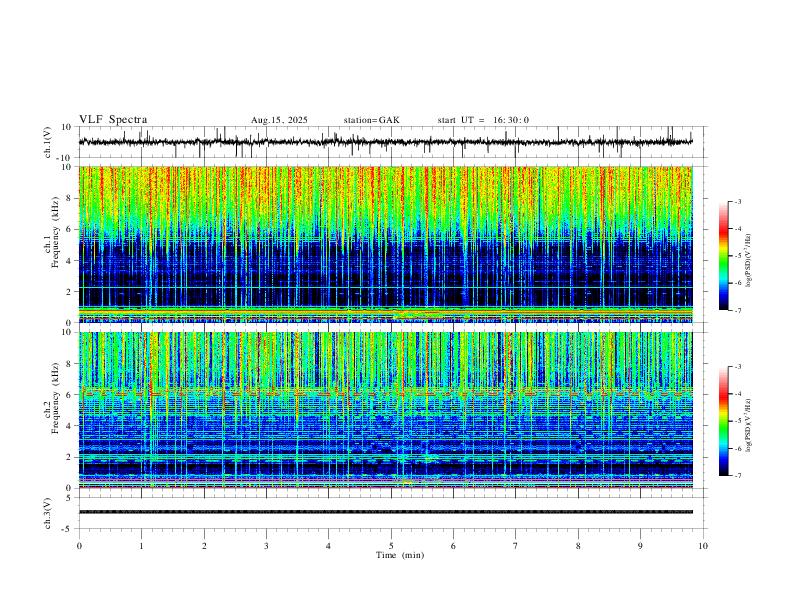The width and height of the screenshot is (792, 612).
Task: Click the log(PSD) label beside ch.1 color bar
Action: tap(749, 261)
